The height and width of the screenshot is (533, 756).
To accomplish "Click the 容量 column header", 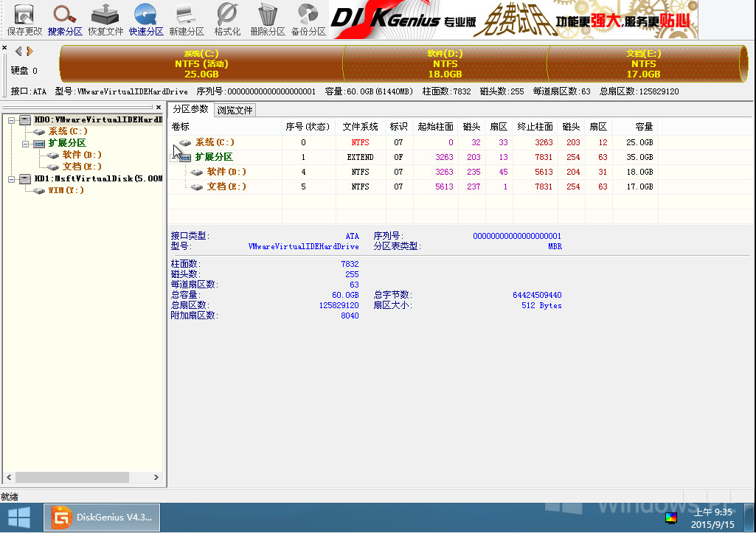I will (636, 127).
